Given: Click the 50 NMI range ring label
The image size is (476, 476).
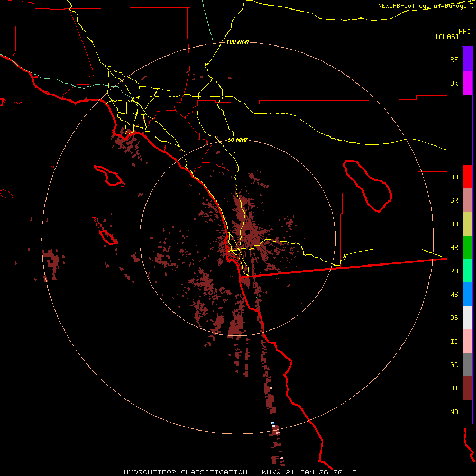Looking at the screenshot, I should tap(237, 140).
